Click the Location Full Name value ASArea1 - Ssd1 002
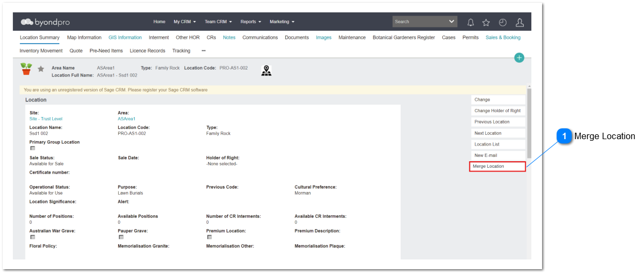Screen dimensions: 644x274 pyautogui.click(x=117, y=75)
